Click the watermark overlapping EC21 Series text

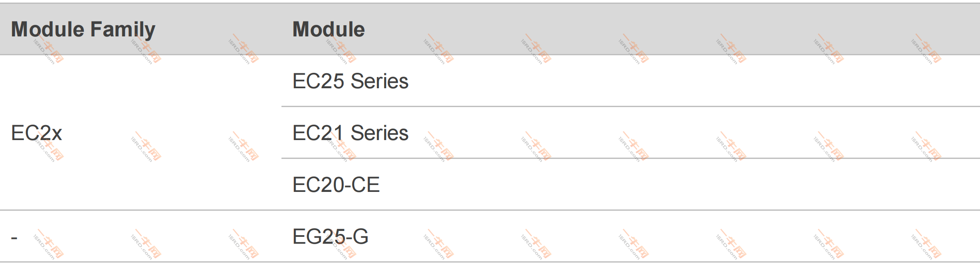(x=341, y=148)
